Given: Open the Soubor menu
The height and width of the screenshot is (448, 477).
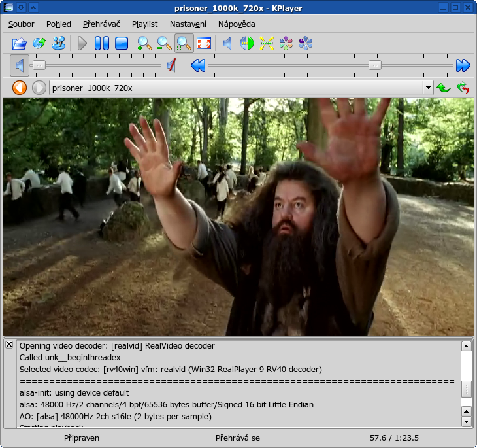Looking at the screenshot, I should click(x=22, y=24).
